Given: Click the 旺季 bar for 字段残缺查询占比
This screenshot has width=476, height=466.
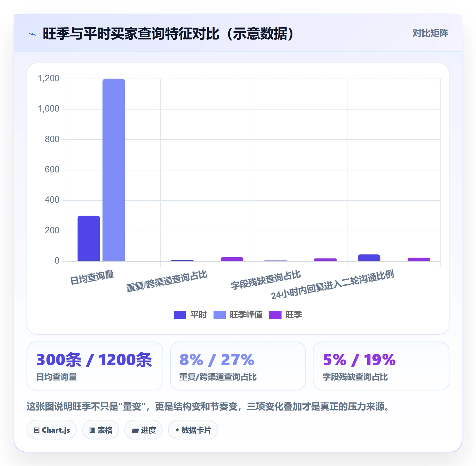Looking at the screenshot, I should pyautogui.click(x=325, y=260).
